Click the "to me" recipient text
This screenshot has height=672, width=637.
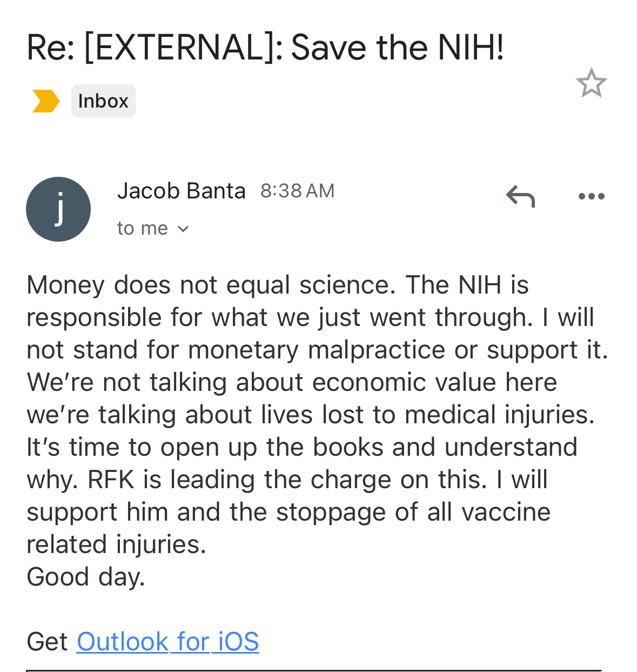tap(143, 229)
